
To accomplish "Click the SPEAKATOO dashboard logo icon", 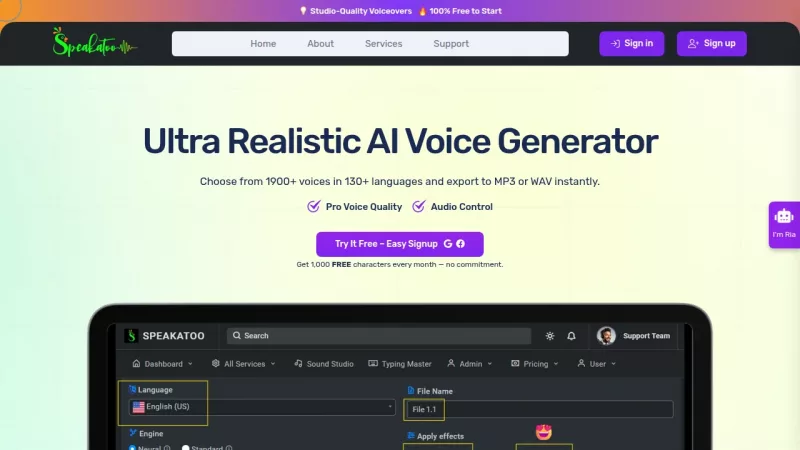I will click(x=132, y=335).
